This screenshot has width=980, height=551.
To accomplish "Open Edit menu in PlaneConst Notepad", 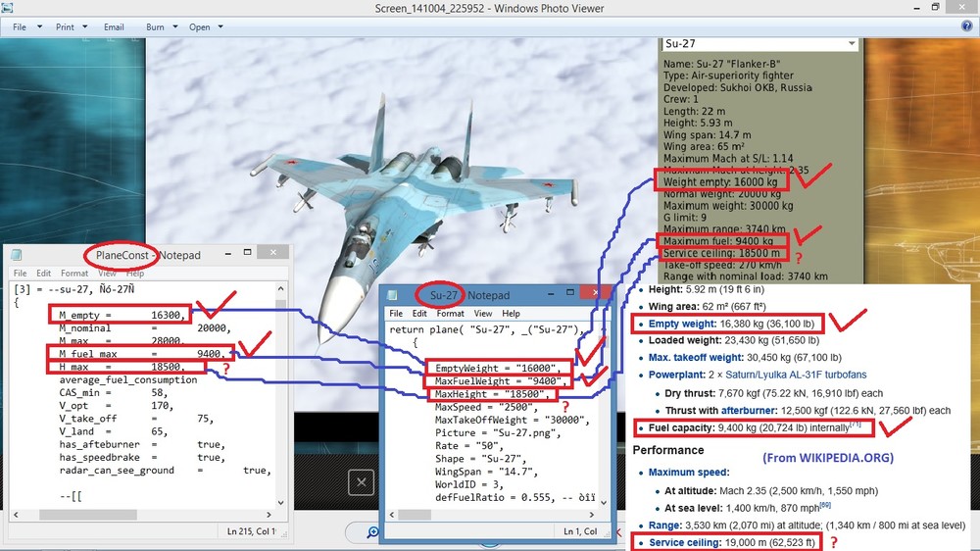I will point(43,274).
